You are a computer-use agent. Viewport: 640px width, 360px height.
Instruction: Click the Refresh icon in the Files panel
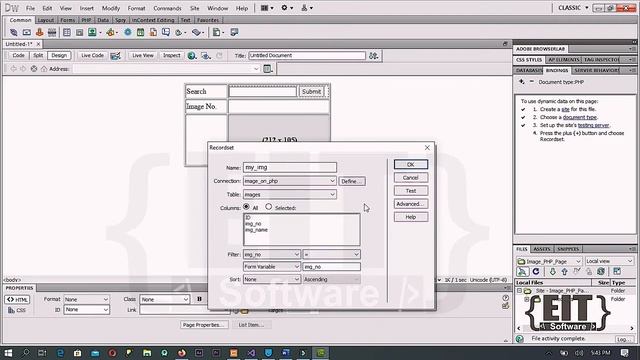[x=536, y=271]
